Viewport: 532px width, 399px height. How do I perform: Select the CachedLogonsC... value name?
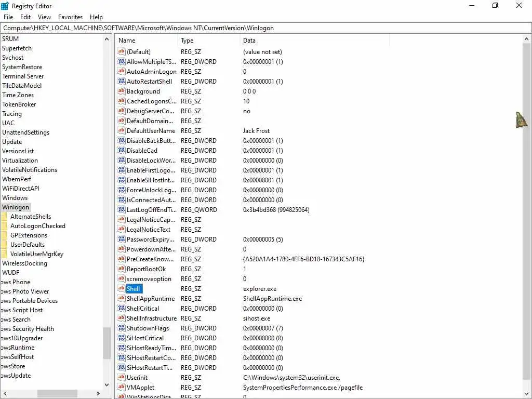151,101
